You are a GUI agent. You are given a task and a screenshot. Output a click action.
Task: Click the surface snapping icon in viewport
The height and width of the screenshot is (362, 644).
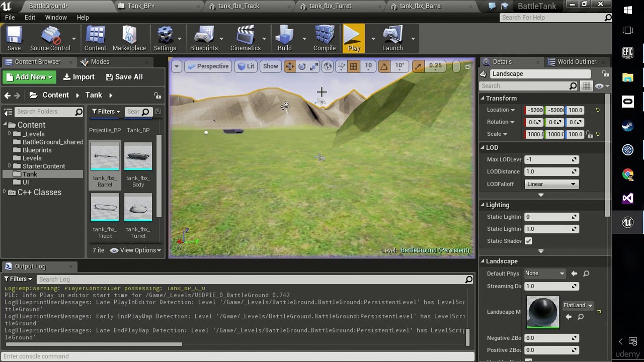tap(341, 66)
